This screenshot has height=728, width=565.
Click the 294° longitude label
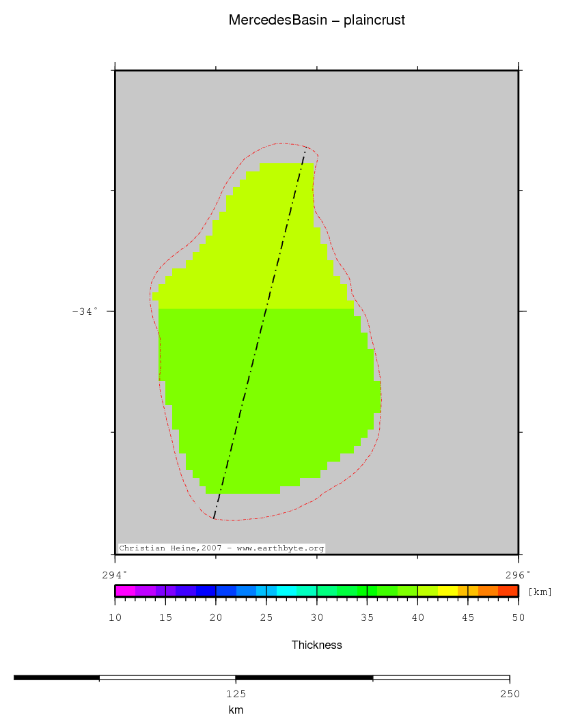click(x=115, y=574)
